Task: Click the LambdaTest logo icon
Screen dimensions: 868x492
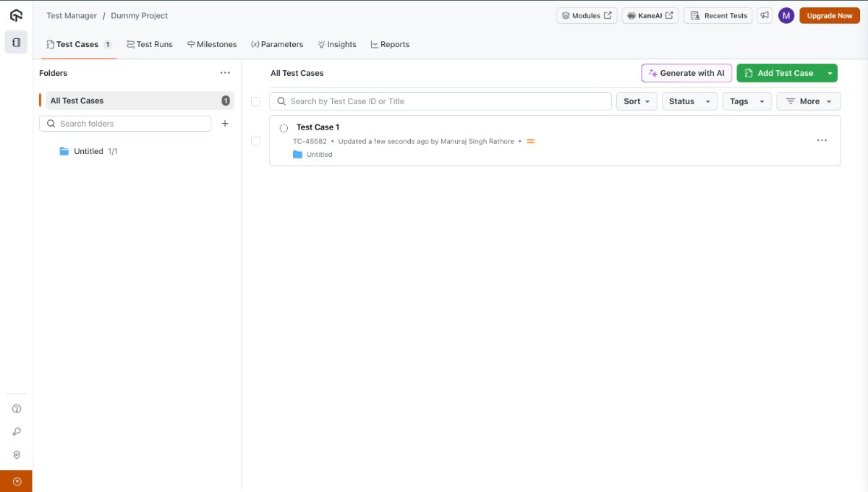Action: click(x=16, y=15)
